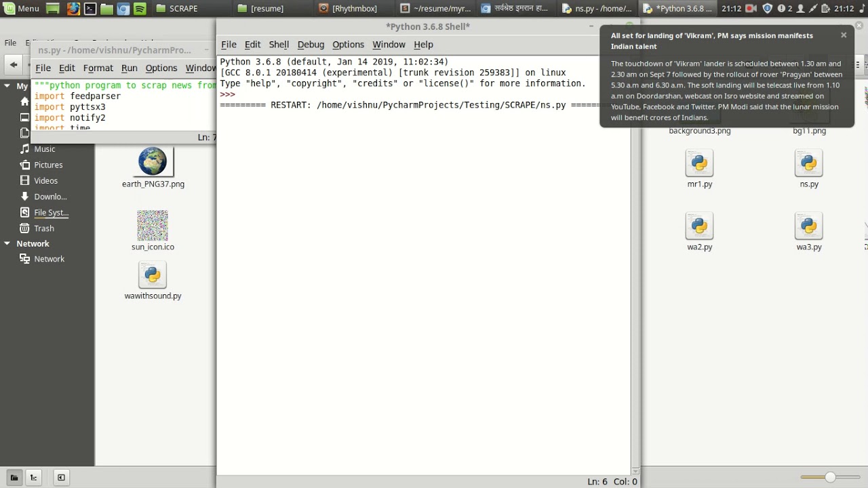Open Edit menu in Python Shell
Screen dimensions: 868x488
(x=252, y=44)
